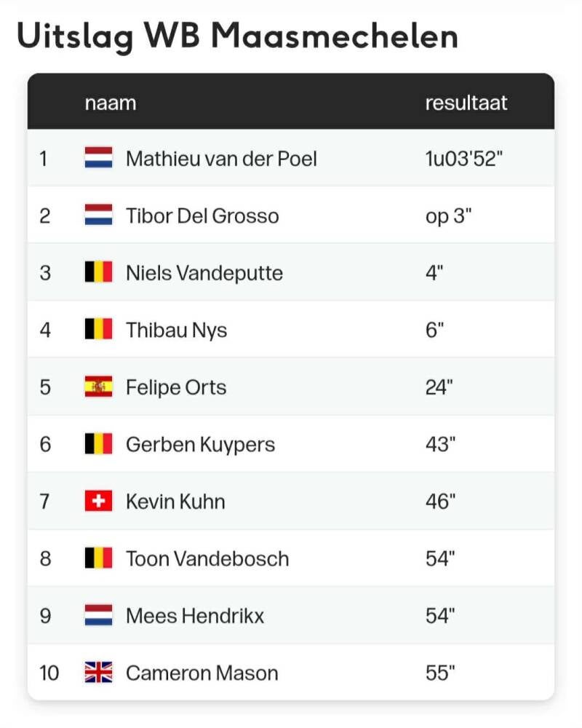Click the 'Uitslag WB Maasmechelen' heading
This screenshot has width=582, height=728.
click(x=237, y=36)
